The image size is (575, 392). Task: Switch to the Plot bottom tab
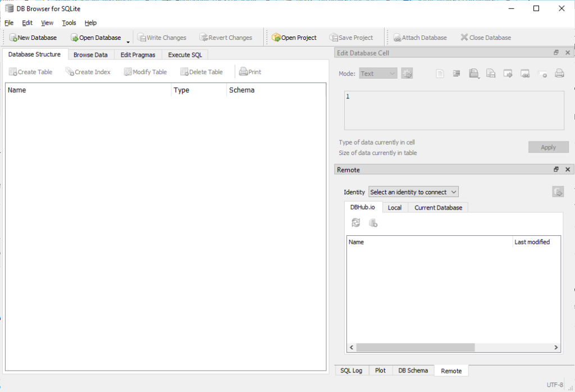click(380, 371)
